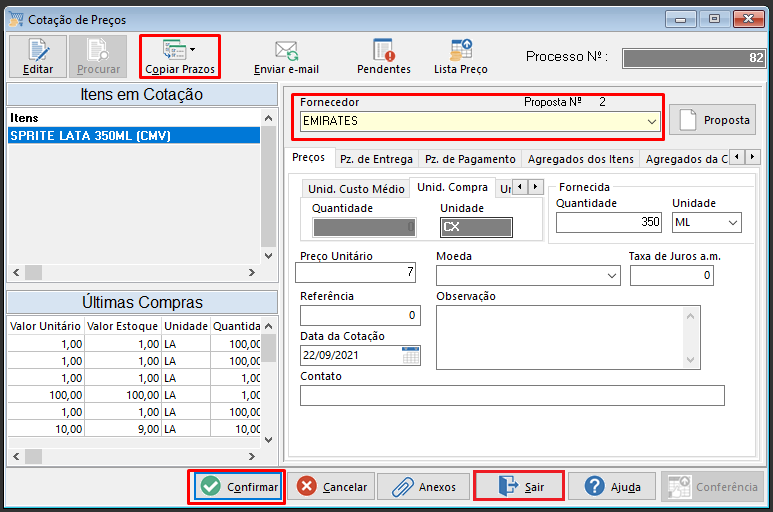Viewport: 773px width, 512px height.
Task: Move the unit tabs right with the arrow
Action: pos(535,187)
